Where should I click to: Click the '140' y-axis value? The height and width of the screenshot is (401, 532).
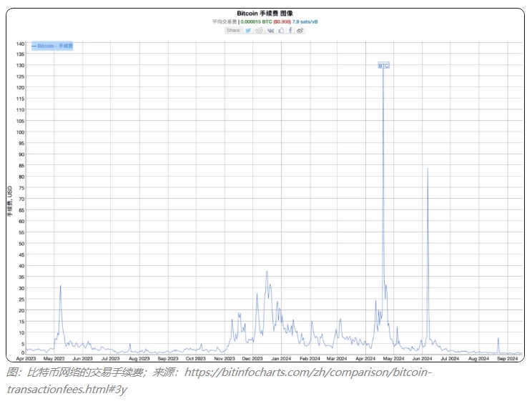(x=20, y=44)
